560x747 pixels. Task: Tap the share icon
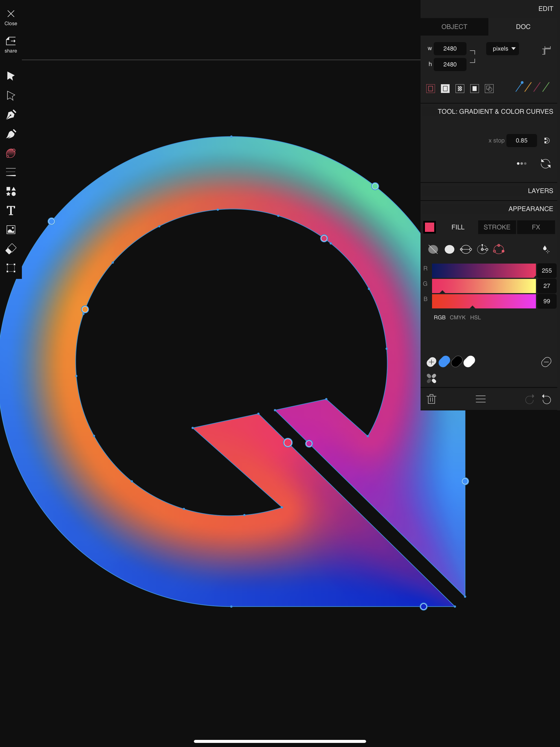tap(11, 42)
